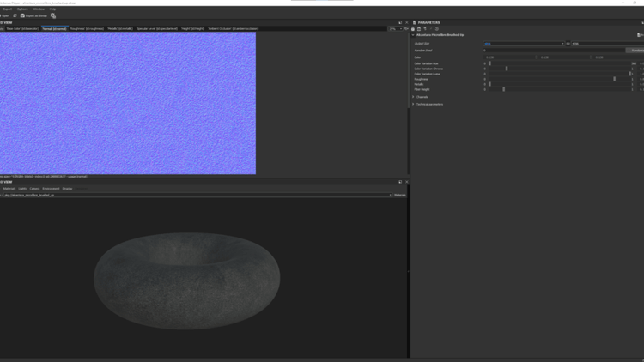Click the second icon in Parameters toolbar
Image resolution: width=644 pixels, height=362 pixels.
pos(419,28)
